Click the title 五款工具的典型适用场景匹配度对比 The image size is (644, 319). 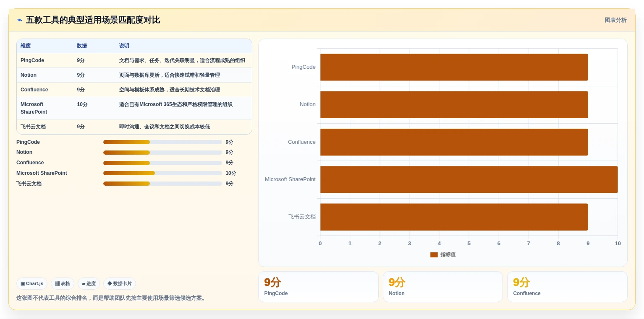click(x=93, y=20)
